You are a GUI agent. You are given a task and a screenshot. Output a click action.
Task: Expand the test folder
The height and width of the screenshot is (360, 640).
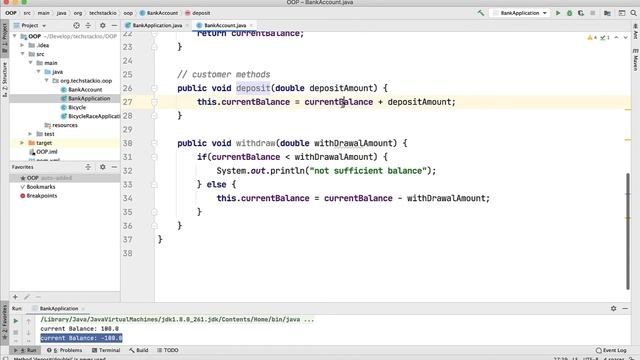pos(30,134)
